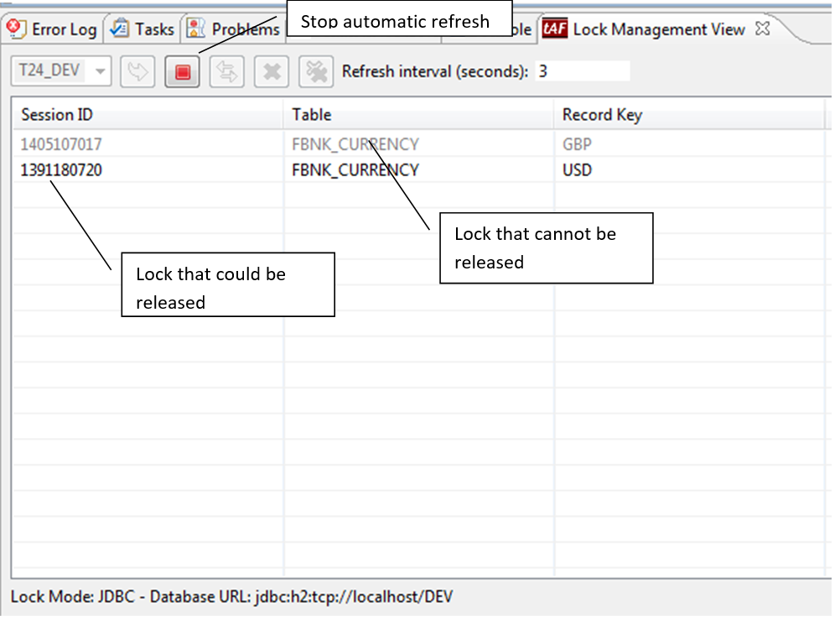Click the release all locks icon
Viewport: 840px width, 625px height.
(x=315, y=72)
